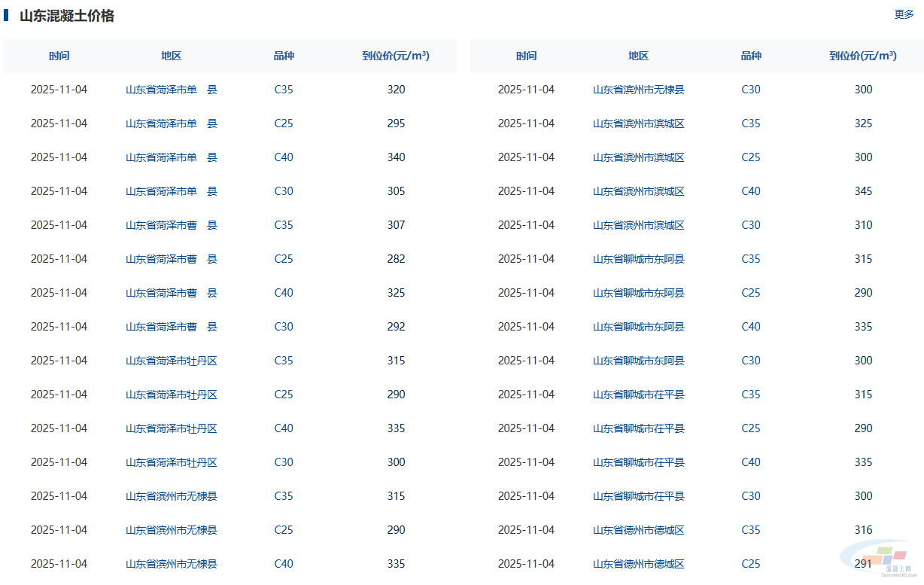Open the 更多 link for more prices
924x585 pixels.
point(904,14)
